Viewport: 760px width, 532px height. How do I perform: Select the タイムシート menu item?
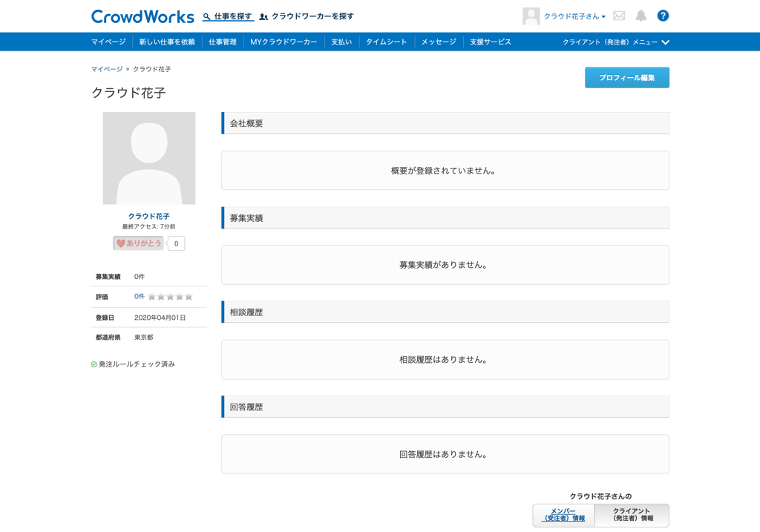coord(386,42)
